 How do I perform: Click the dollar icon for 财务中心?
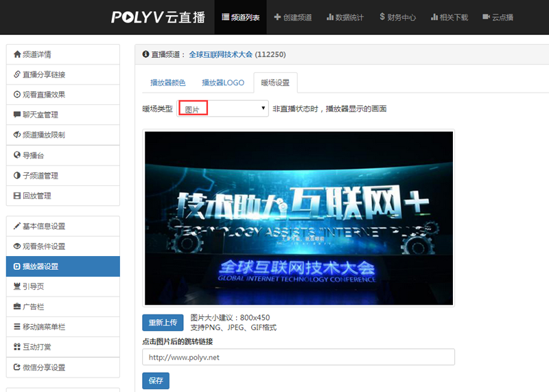coord(382,17)
